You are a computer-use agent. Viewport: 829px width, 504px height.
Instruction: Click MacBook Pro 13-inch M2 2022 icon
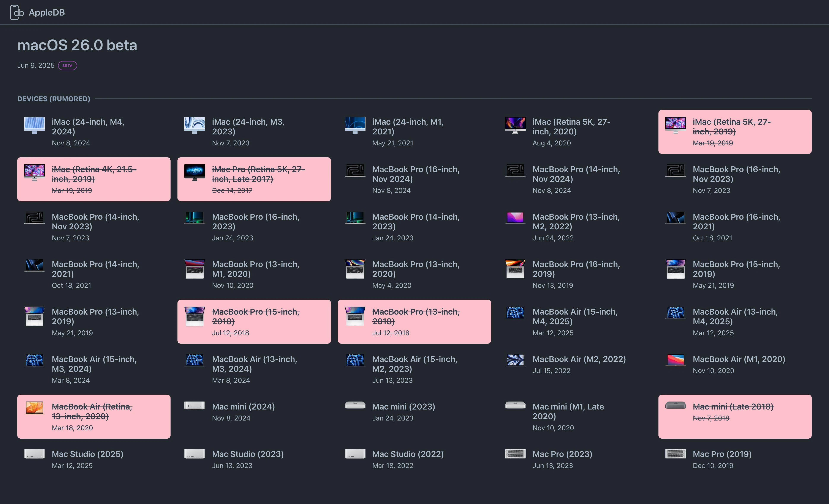point(515,218)
